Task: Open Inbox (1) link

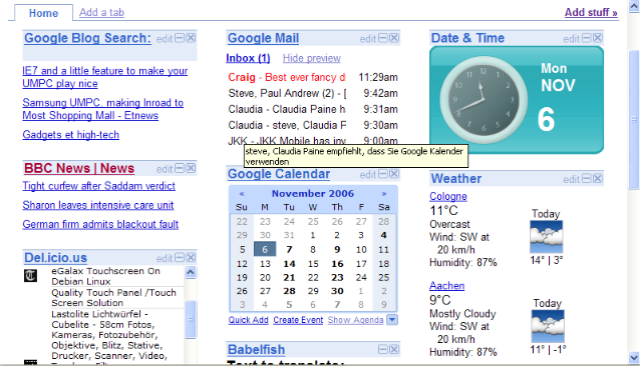Action: tap(248, 58)
